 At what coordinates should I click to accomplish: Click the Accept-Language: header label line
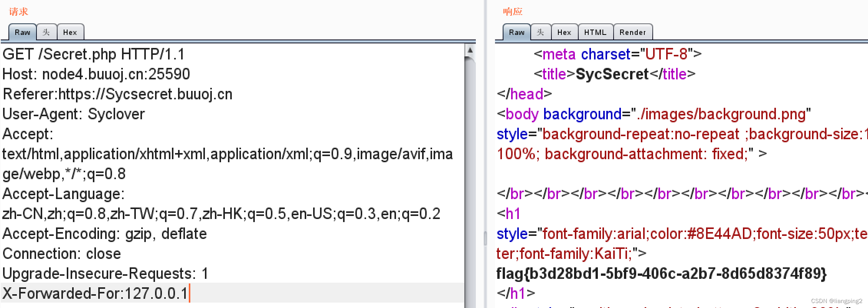63,194
